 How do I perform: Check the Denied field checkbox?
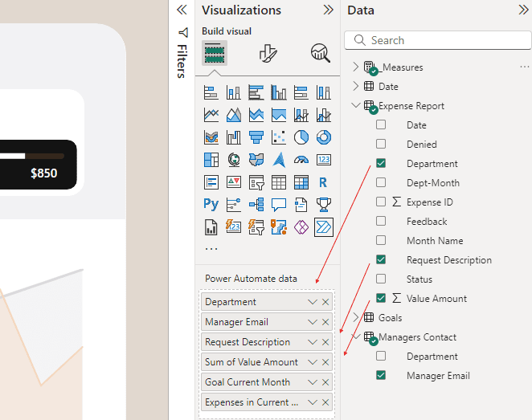click(x=381, y=144)
